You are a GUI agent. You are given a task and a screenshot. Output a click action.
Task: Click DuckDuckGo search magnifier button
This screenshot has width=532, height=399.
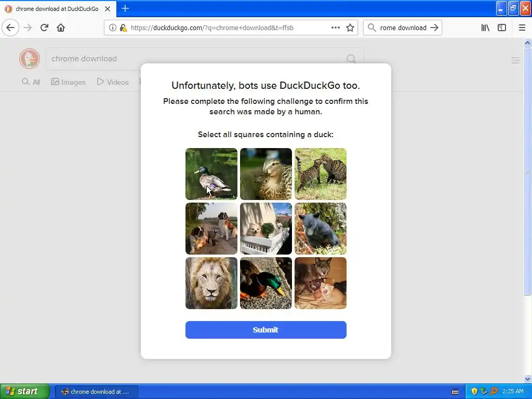point(351,59)
